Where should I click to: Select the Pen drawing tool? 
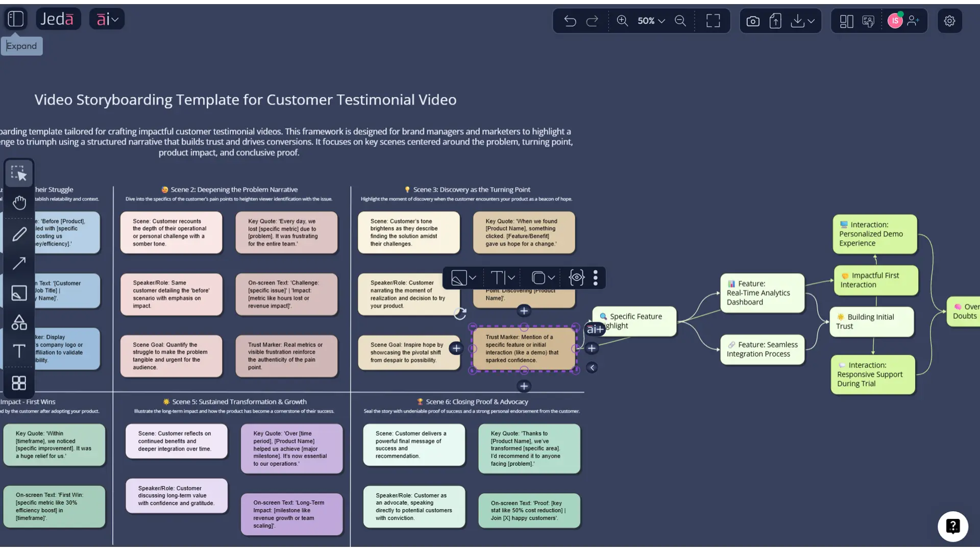[x=19, y=234]
